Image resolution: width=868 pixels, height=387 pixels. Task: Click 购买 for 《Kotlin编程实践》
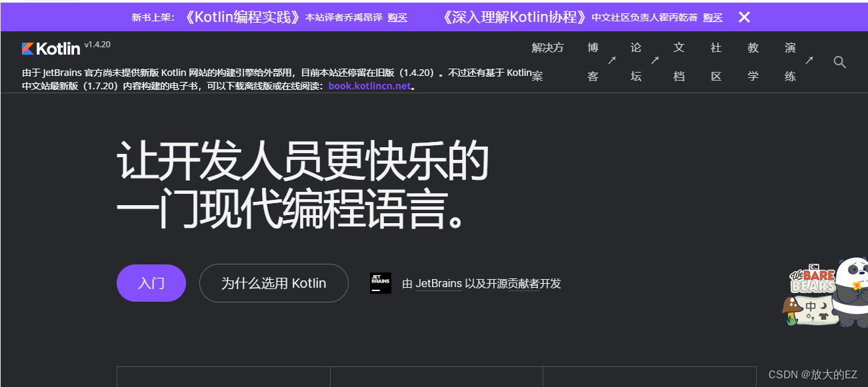click(x=397, y=17)
